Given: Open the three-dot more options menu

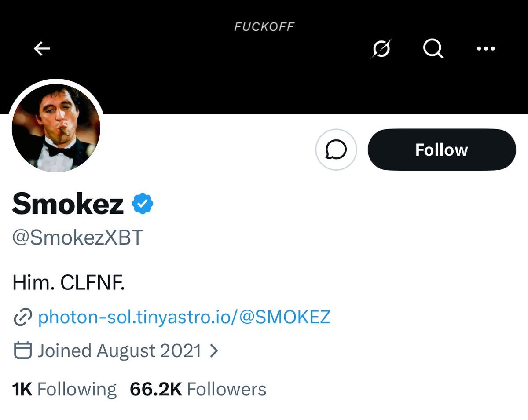Looking at the screenshot, I should pyautogui.click(x=486, y=49).
